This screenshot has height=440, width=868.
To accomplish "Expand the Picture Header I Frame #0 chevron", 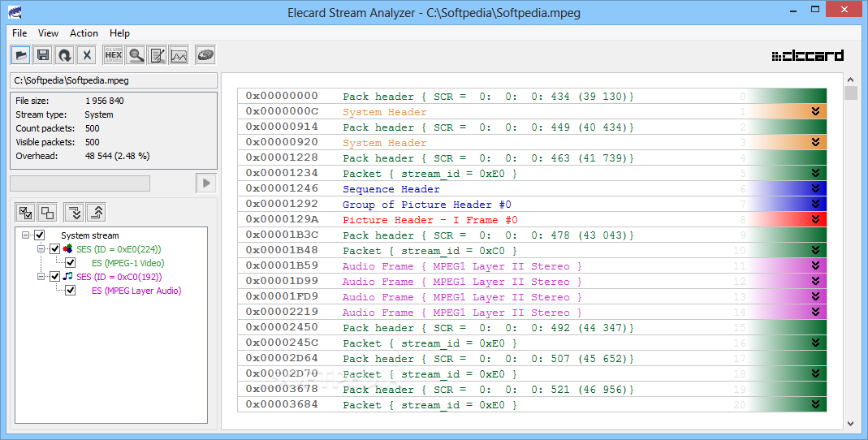I will coord(815,220).
